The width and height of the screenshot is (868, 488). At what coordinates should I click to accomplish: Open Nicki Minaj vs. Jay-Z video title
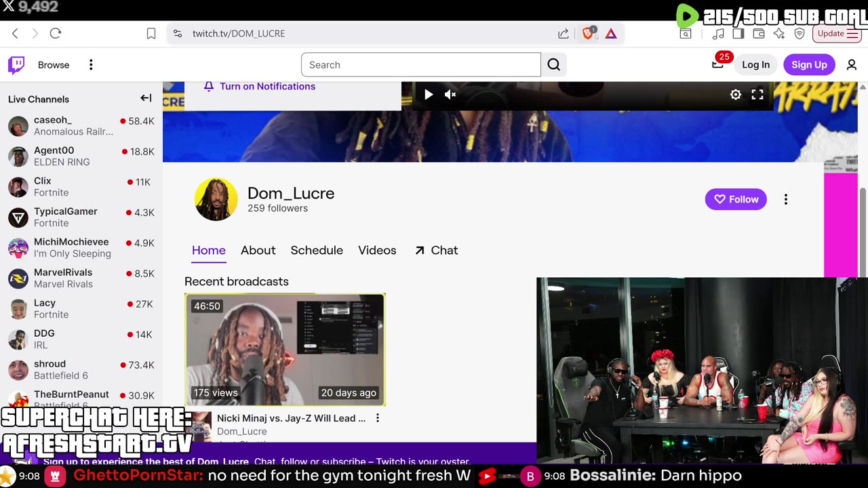(291, 418)
